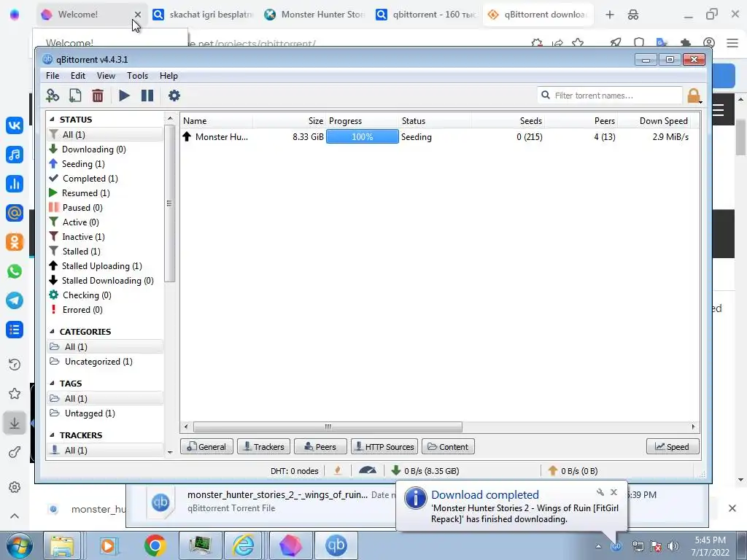Open the Content details tab
Viewport: 747px width, 560px height.
tap(448, 447)
